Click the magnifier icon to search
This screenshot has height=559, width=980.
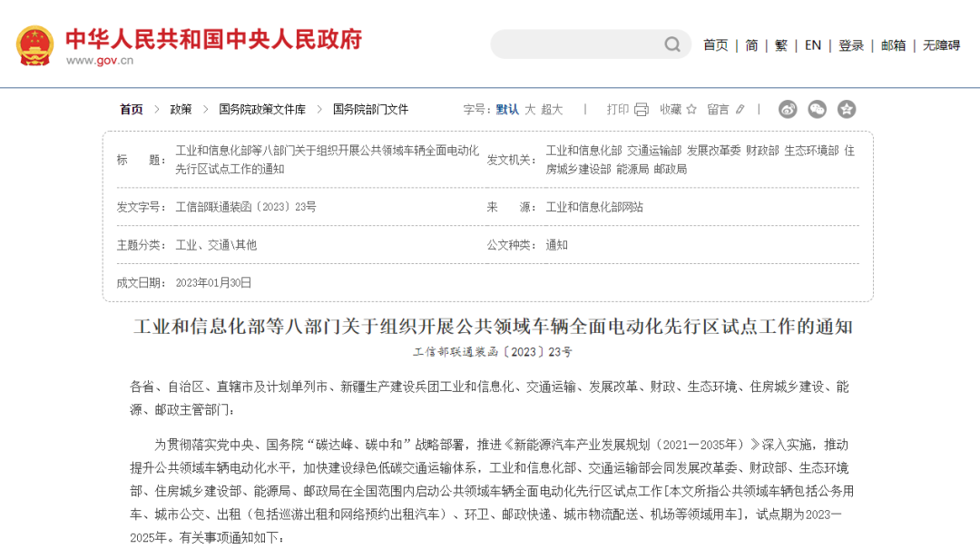(x=671, y=44)
